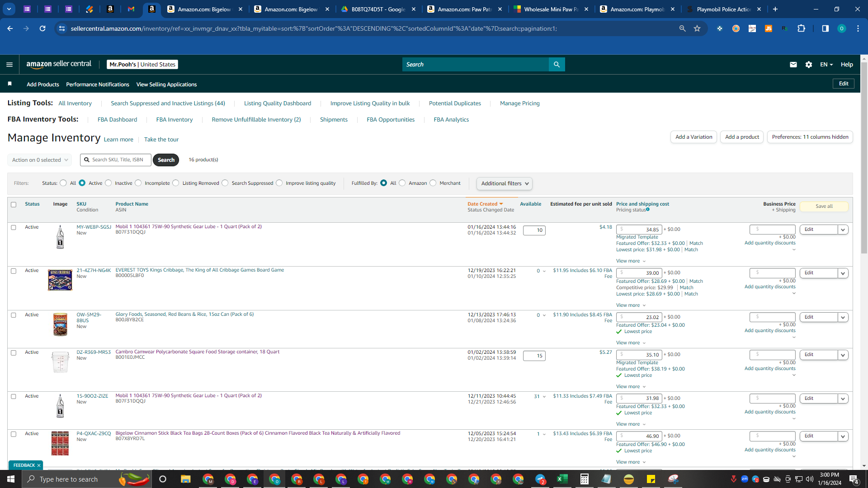Viewport: 868px width, 488px height.
Task: Open the browser extensions puzzle icon
Action: tap(801, 28)
